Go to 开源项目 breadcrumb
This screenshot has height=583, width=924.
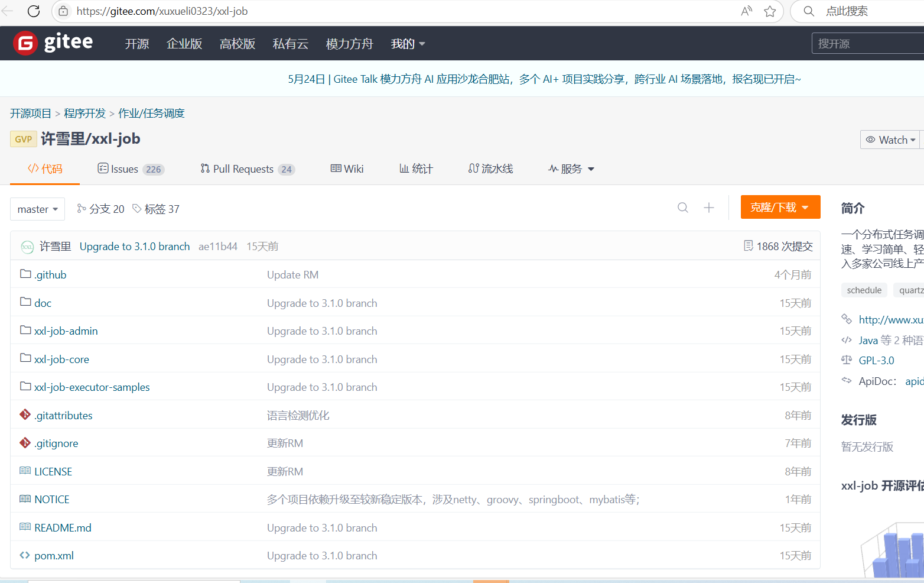31,113
